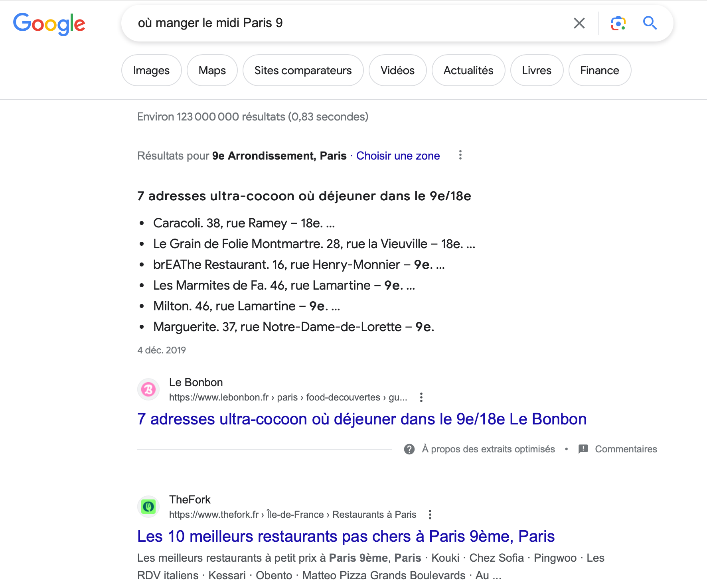Open Google Lens image search icon
Image resolution: width=707 pixels, height=588 pixels.
pyautogui.click(x=618, y=23)
